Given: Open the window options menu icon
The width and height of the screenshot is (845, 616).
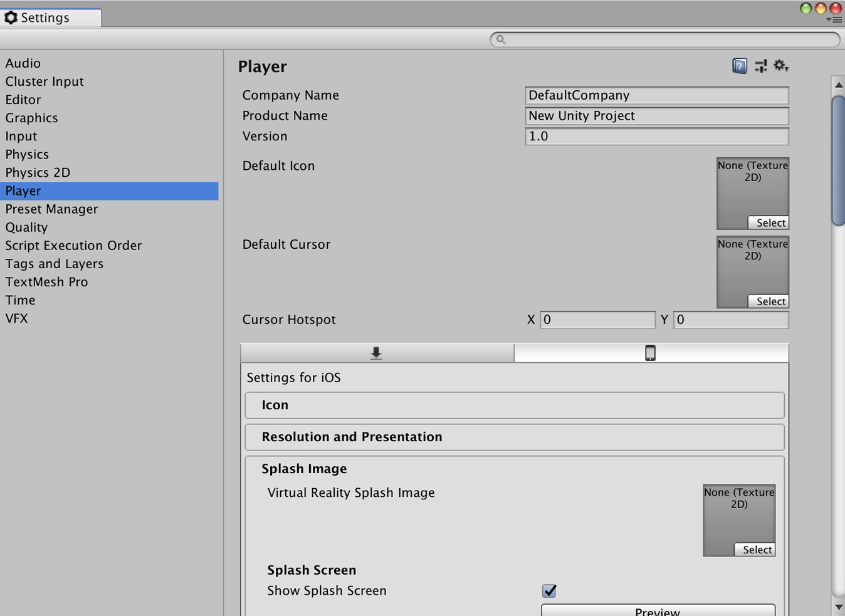Looking at the screenshot, I should 834,20.
